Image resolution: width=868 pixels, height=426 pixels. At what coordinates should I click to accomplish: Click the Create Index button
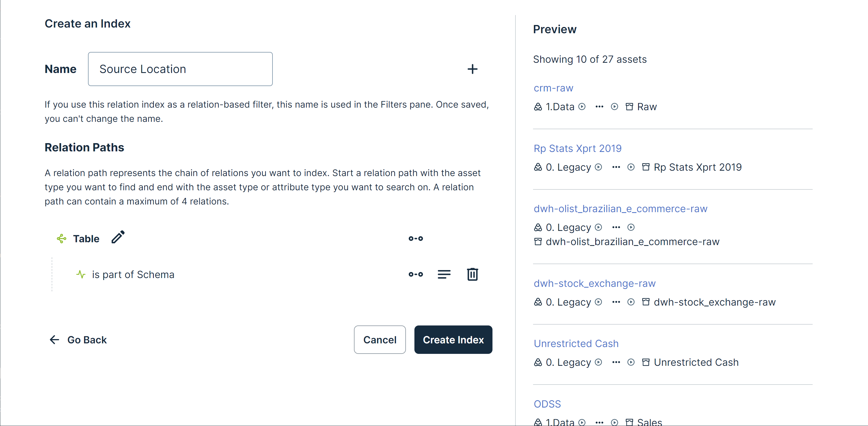point(453,340)
